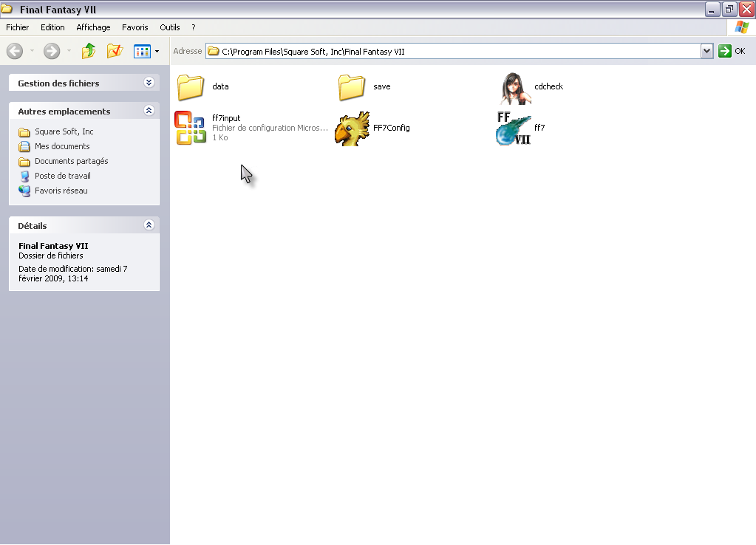Click the title bar folder icon
This screenshot has height=545, width=756.
[7, 9]
